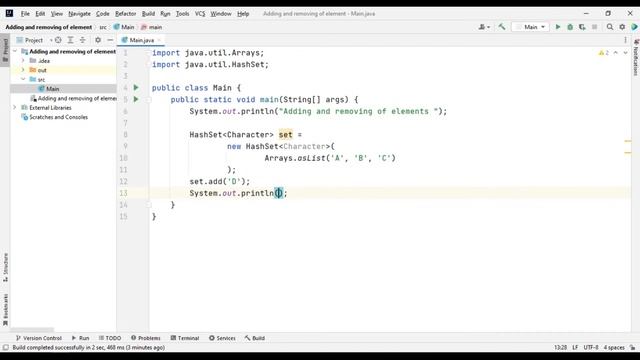Open the user account icon dropdown
This screenshot has width=640, height=360.
(484, 27)
